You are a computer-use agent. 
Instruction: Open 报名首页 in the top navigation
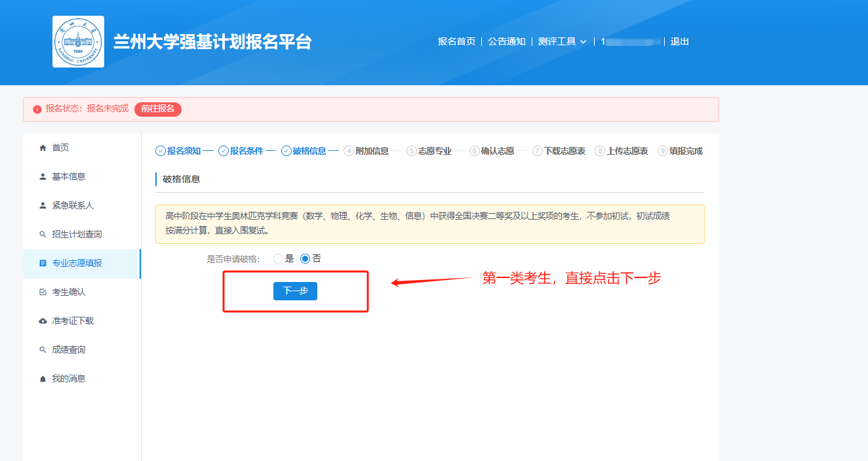(x=456, y=41)
